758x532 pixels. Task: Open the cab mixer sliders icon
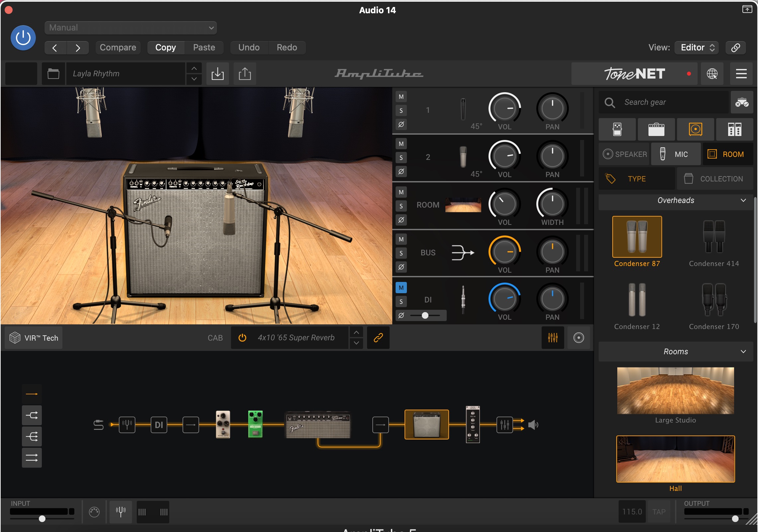pos(553,338)
